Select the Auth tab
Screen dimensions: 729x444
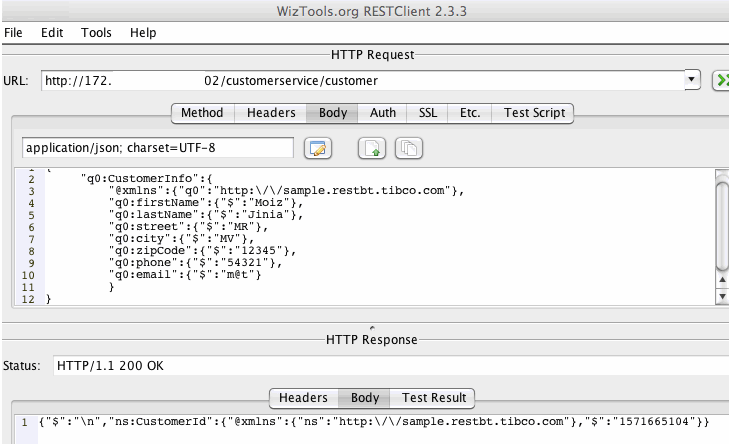(x=383, y=113)
